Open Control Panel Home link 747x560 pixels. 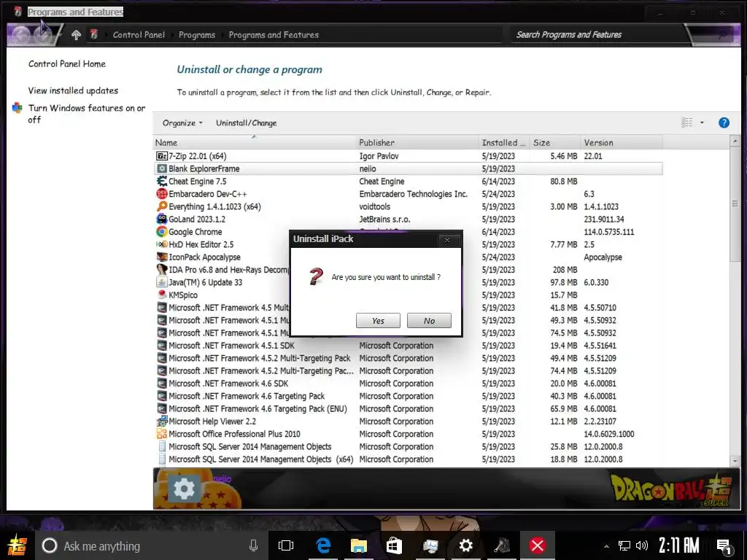pyautogui.click(x=66, y=64)
